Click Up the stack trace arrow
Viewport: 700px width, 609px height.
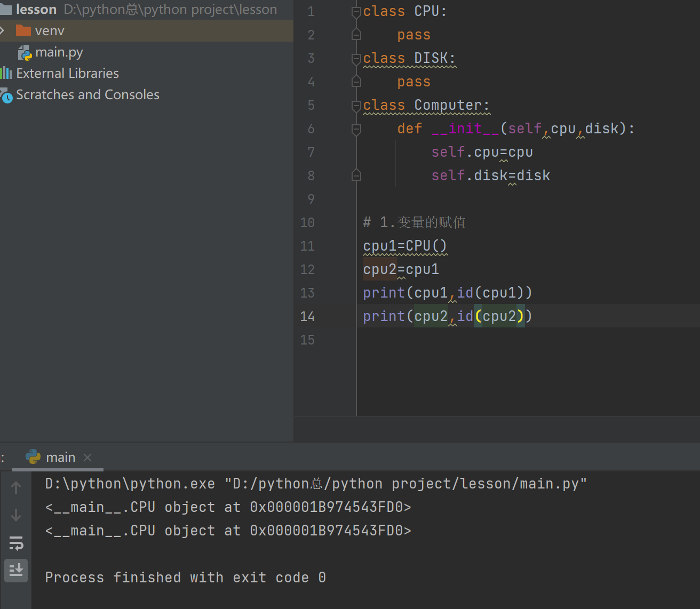(16, 487)
